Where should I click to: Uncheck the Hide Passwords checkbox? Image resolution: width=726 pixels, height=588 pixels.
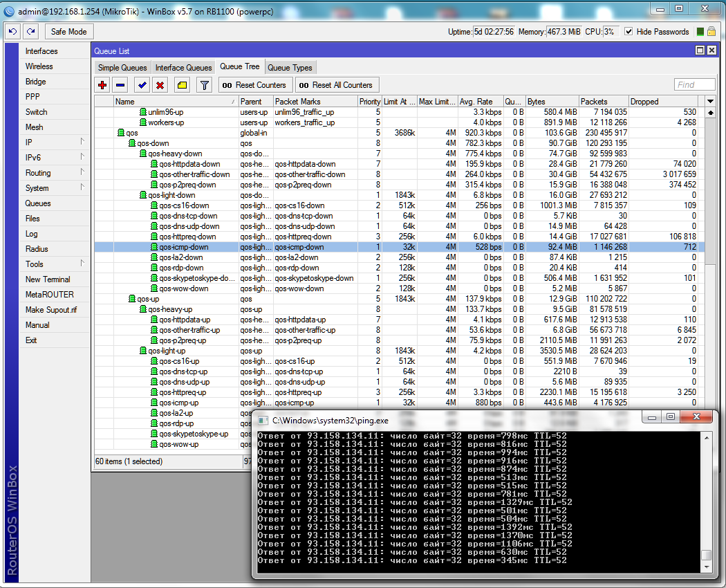(x=628, y=31)
